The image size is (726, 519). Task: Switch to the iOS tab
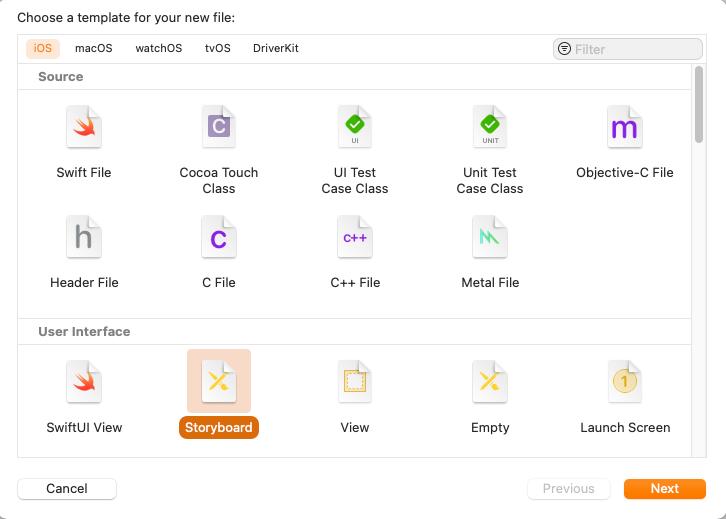click(x=43, y=48)
